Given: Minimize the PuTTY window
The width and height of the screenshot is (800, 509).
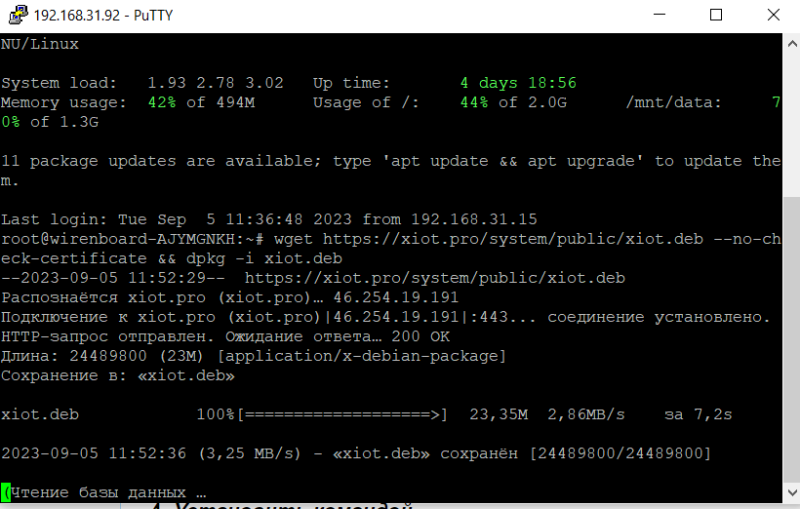Looking at the screenshot, I should pos(659,15).
